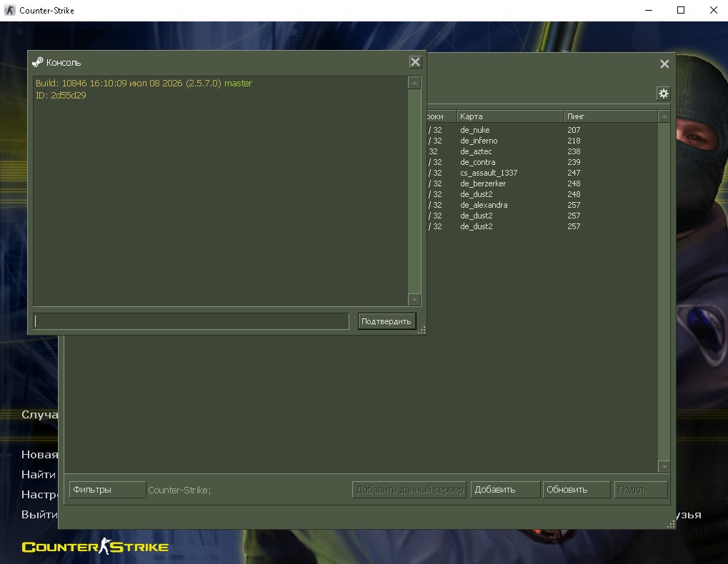Click ping value 238

[x=574, y=151]
